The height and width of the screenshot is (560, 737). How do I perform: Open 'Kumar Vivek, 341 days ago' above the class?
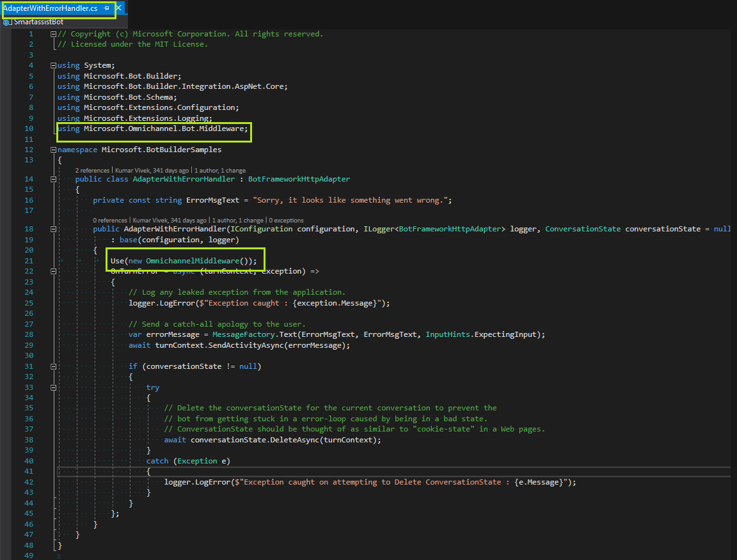point(152,171)
